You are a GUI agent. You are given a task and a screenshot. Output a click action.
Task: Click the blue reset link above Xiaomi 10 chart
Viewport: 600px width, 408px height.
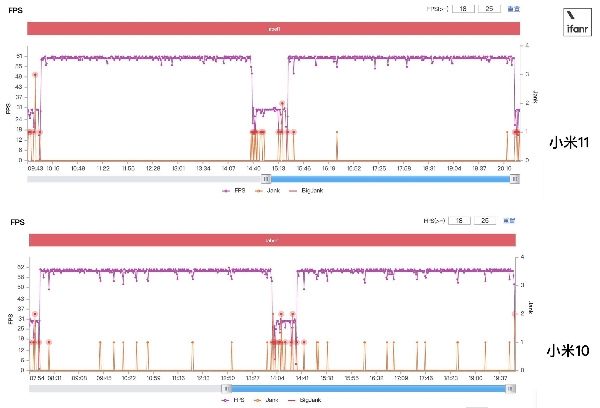[x=509, y=220]
